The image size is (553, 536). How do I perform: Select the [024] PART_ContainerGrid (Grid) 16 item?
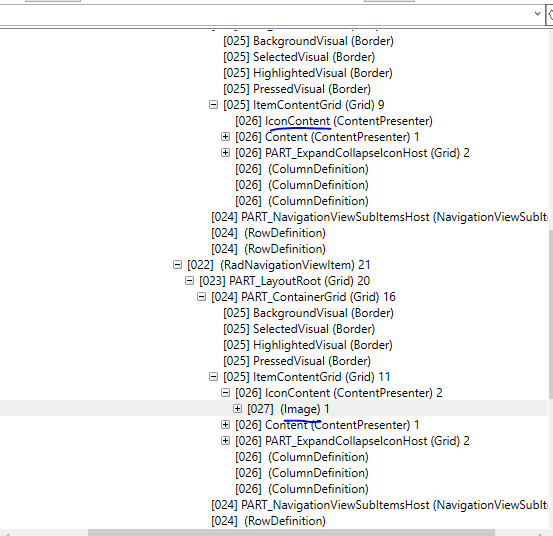tap(303, 297)
